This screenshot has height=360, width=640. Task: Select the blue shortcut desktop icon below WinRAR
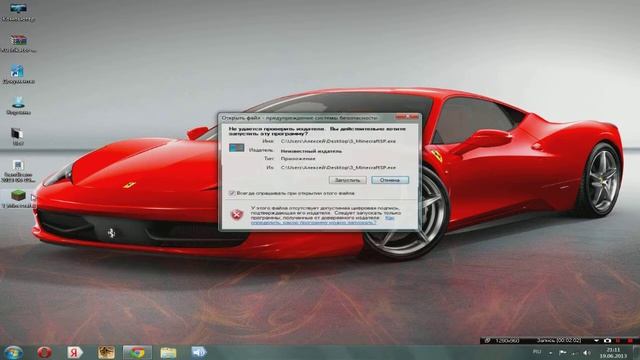18,75
